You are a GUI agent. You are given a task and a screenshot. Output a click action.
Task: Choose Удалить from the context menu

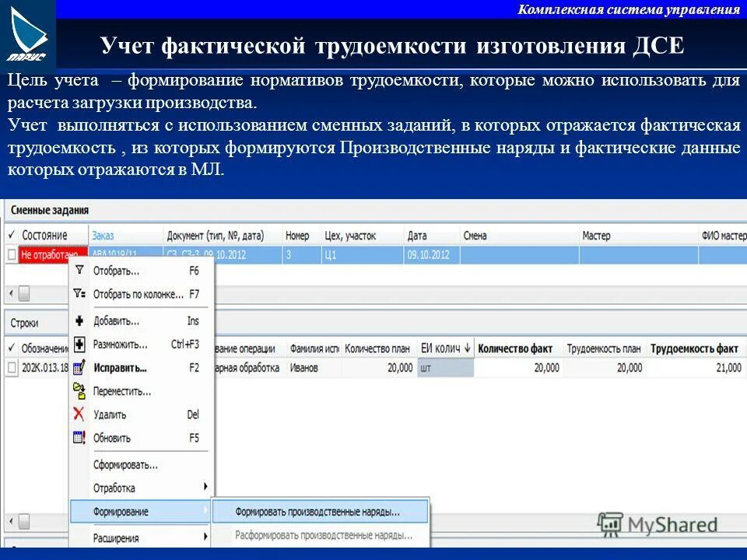tap(142, 415)
